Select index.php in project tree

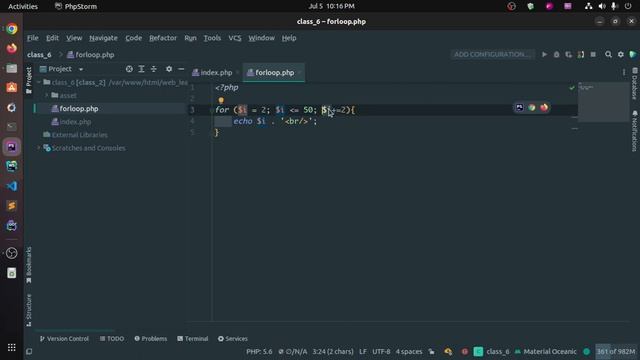75,122
